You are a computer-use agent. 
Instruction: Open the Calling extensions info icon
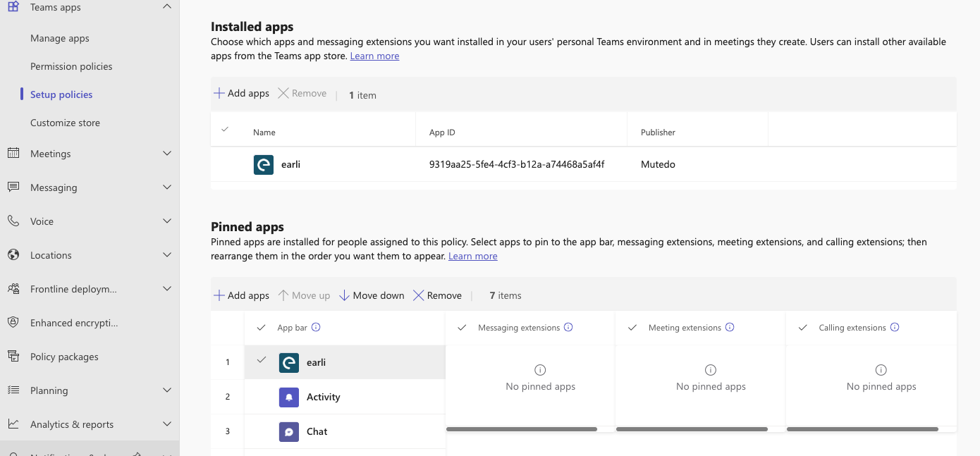[895, 327]
